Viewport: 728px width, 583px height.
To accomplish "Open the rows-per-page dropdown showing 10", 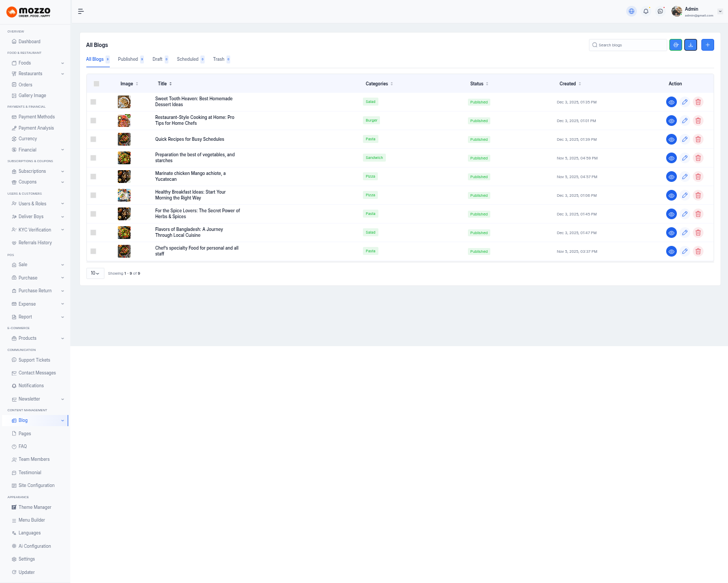I will pyautogui.click(x=95, y=273).
